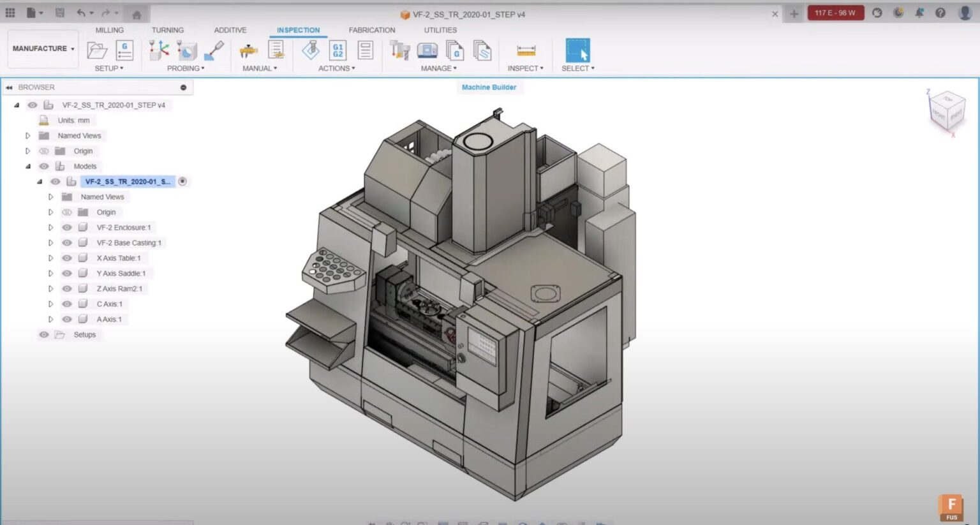Hide the VF-2 Enclosure:1 component

tap(67, 228)
